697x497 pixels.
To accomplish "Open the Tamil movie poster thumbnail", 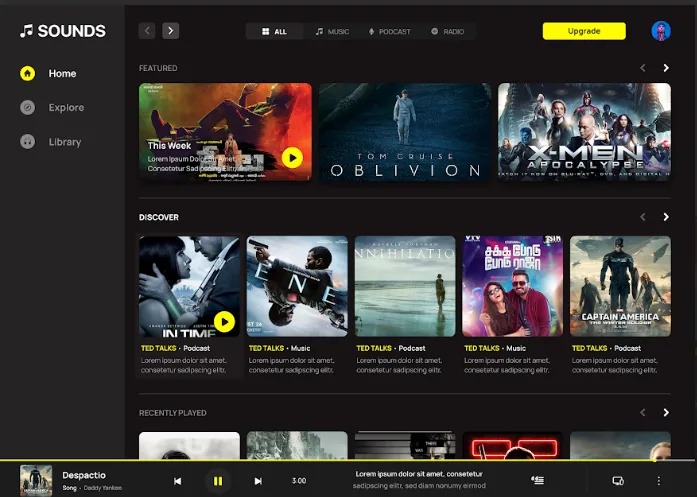I will 513,286.
